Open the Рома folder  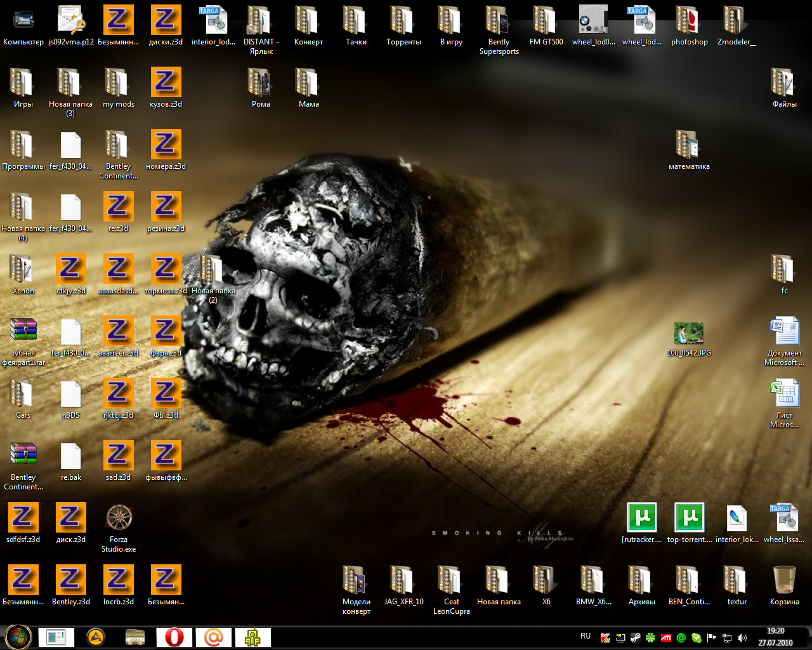pyautogui.click(x=261, y=89)
